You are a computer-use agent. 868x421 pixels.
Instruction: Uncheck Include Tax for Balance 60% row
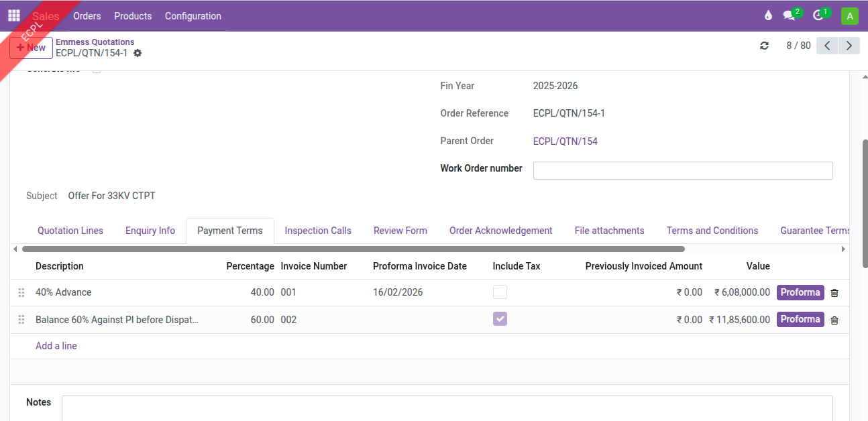click(500, 319)
